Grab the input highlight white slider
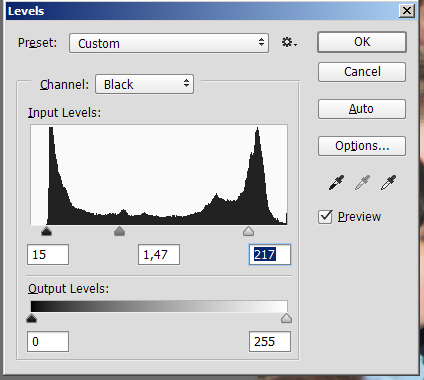The width and height of the screenshot is (424, 380). click(x=248, y=231)
